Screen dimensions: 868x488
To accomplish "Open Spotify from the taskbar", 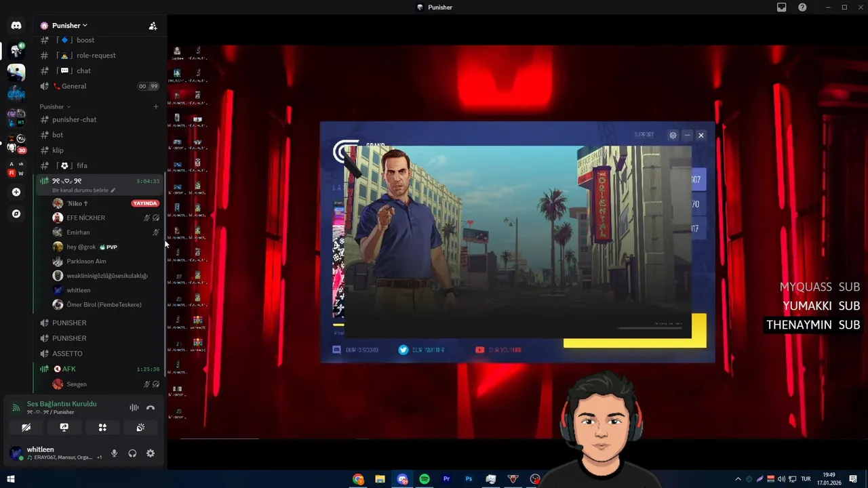I will tap(425, 479).
